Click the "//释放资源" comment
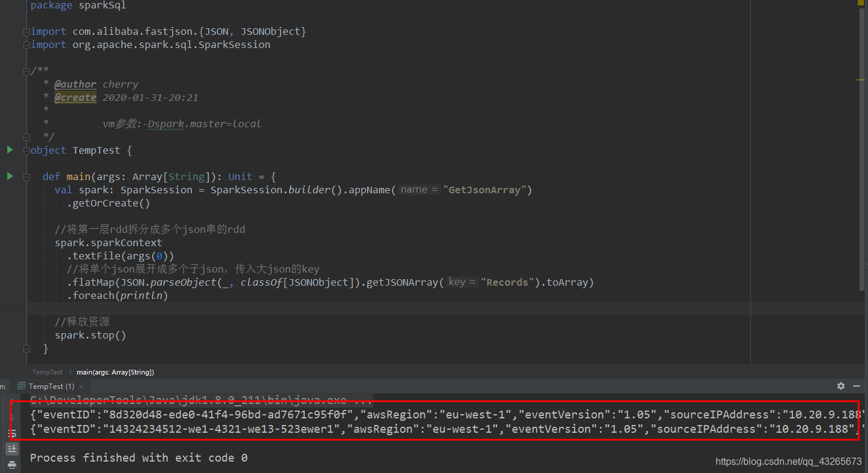The width and height of the screenshot is (868, 473). coord(82,322)
